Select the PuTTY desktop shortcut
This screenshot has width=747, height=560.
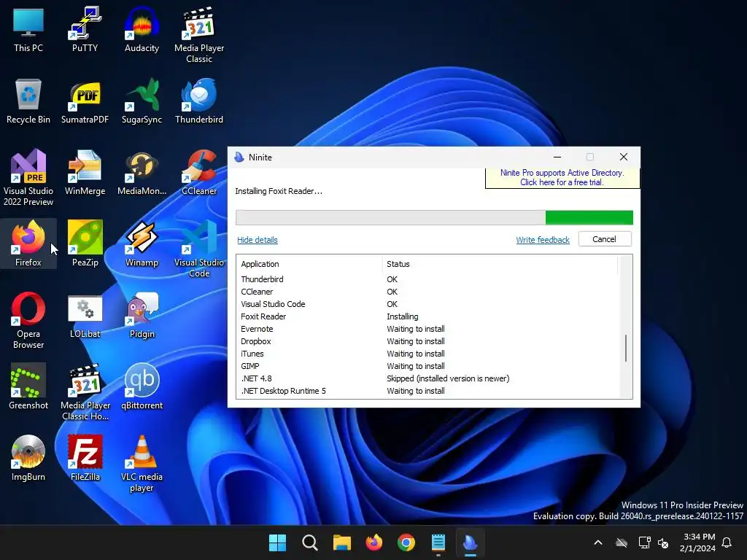[x=85, y=29]
